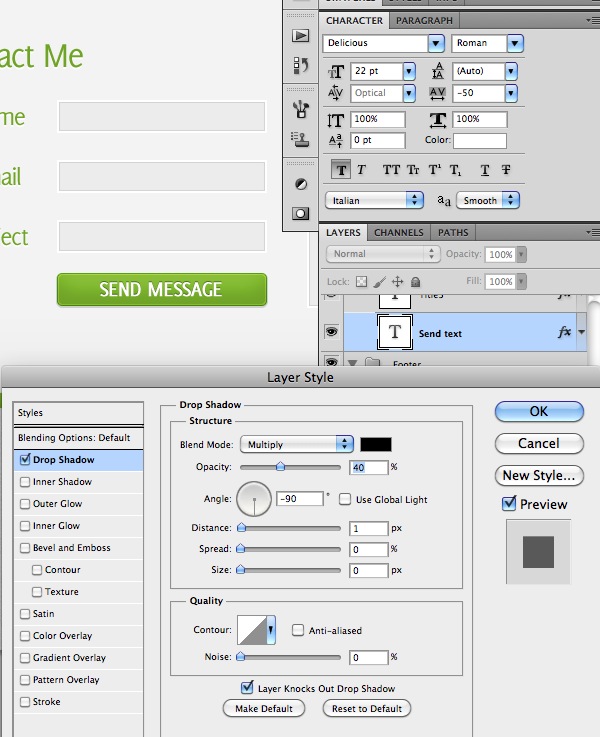The width and height of the screenshot is (600, 737).
Task: Click lock transparent pixels icon
Action: click(361, 282)
